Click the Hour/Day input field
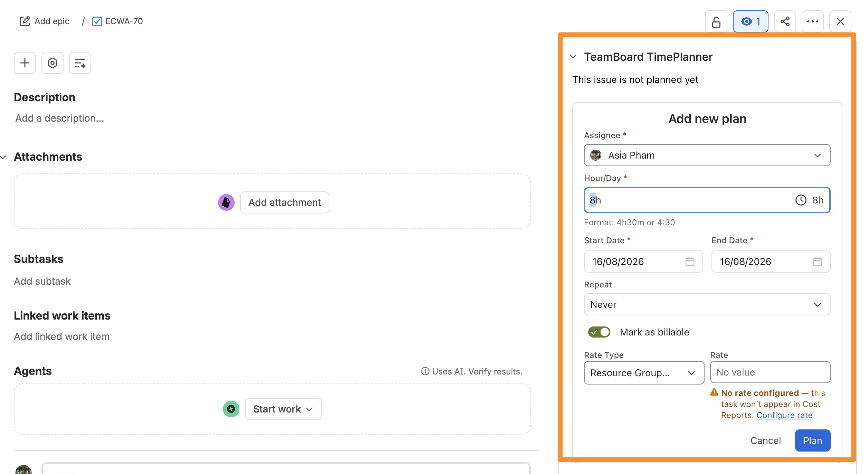Image resolution: width=868 pixels, height=474 pixels. coord(707,200)
